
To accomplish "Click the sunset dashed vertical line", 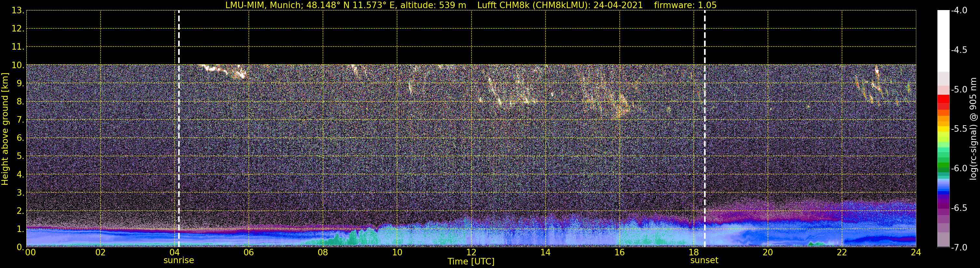I will click(705, 129).
